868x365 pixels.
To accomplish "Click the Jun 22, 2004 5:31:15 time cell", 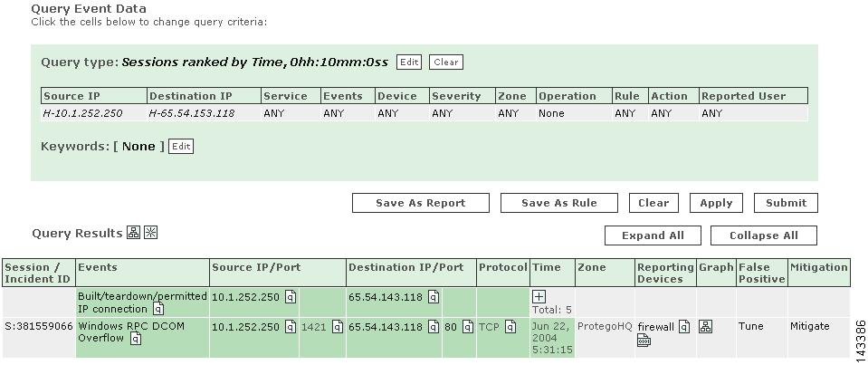I will click(552, 338).
